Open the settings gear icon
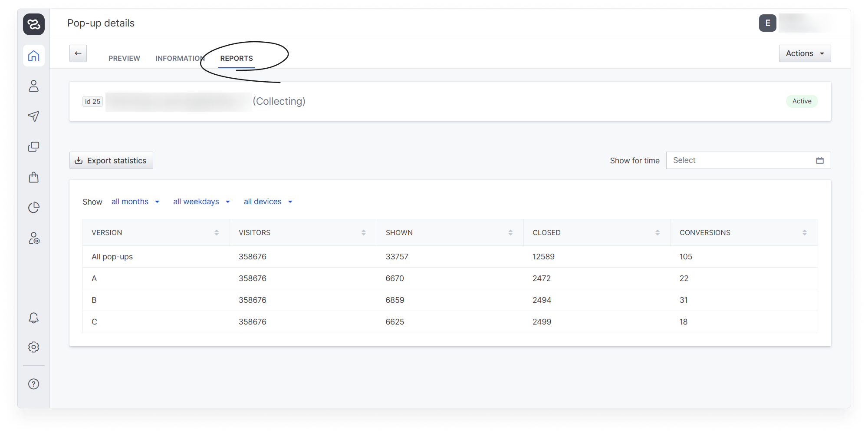Screen dimensions: 868x434 [x=34, y=347]
